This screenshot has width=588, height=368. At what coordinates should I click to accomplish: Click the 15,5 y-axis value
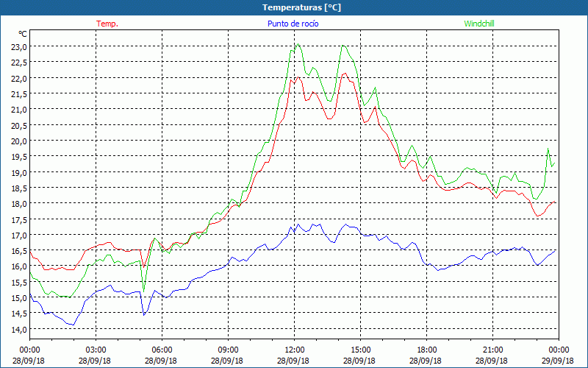click(19, 283)
